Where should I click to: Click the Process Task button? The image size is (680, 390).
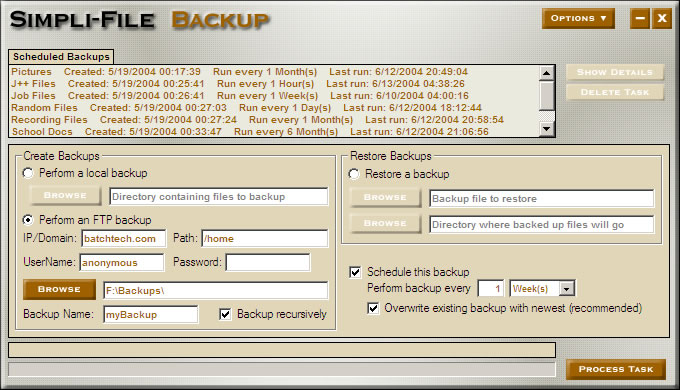(x=616, y=370)
